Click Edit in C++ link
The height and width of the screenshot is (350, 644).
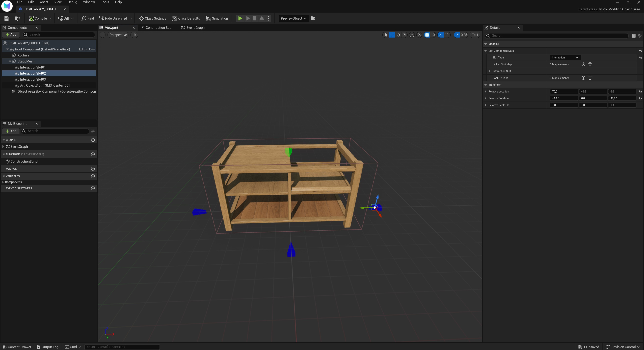click(x=87, y=49)
